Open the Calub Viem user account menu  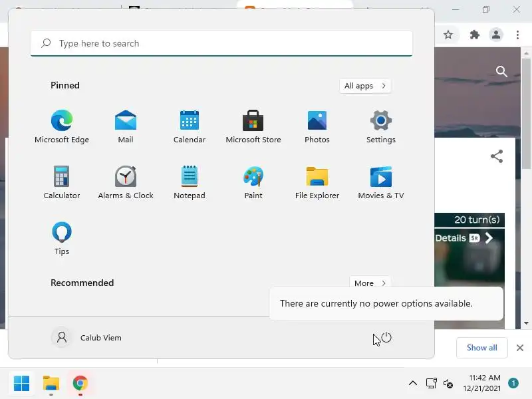click(86, 338)
